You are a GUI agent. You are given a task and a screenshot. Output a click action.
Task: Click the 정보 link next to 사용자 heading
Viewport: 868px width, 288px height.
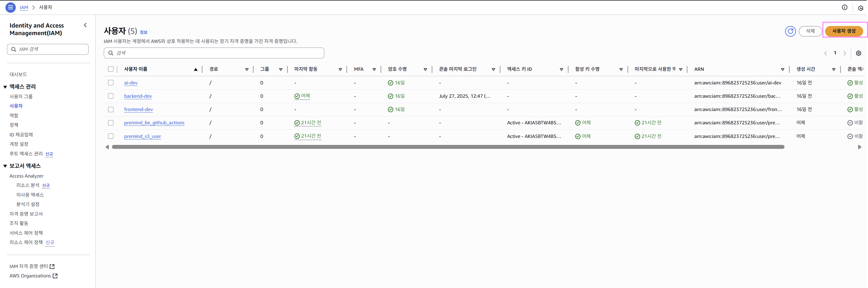click(143, 32)
